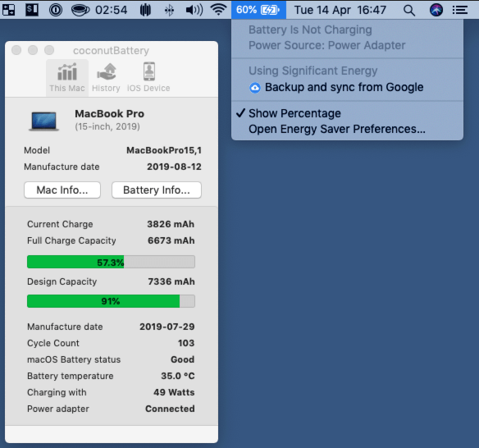Click the Battery Info... button

(157, 190)
